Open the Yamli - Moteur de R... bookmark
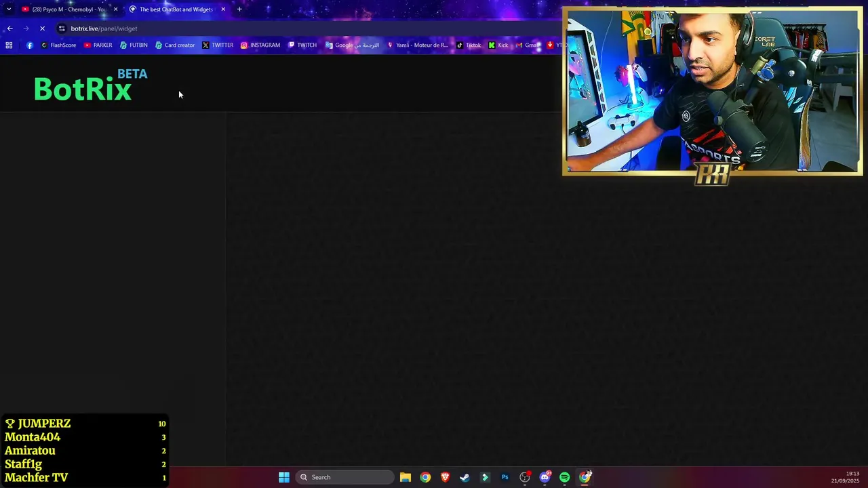 417,45
